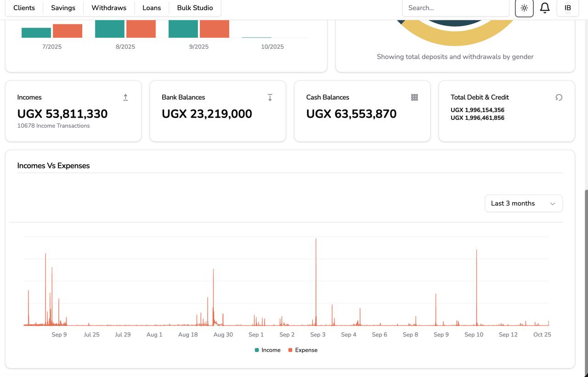Open the Loans menu item

click(152, 8)
